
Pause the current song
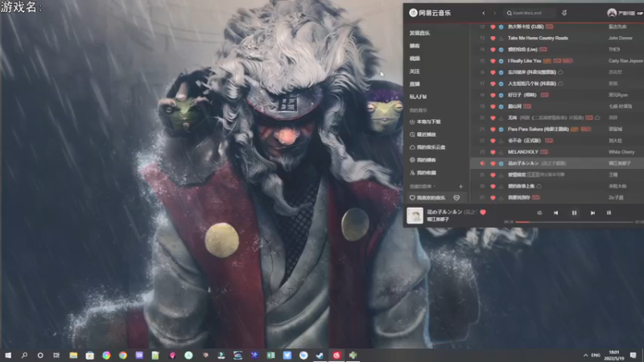(574, 212)
